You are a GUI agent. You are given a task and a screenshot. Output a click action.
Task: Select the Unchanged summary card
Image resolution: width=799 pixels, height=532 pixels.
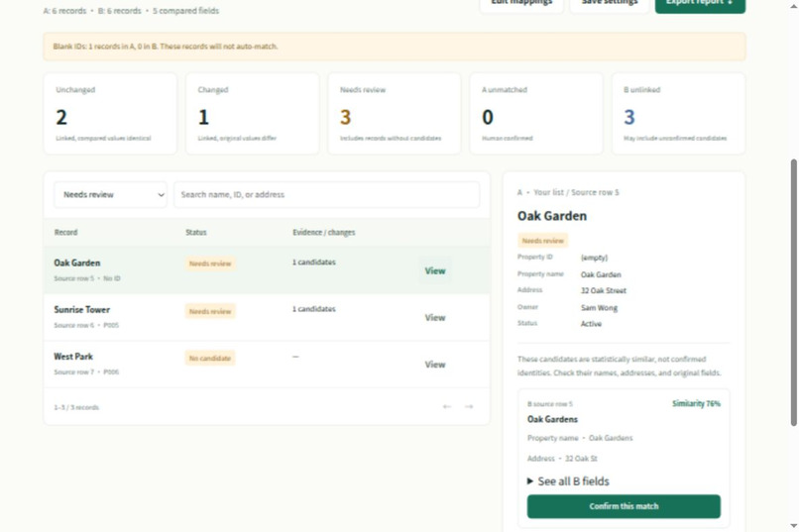(110, 114)
